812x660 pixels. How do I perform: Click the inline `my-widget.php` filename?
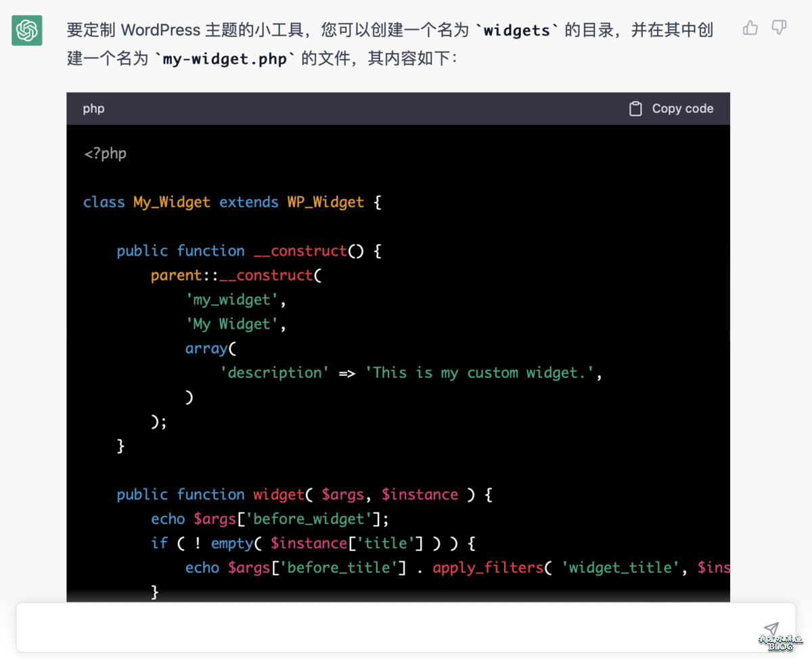(x=225, y=59)
